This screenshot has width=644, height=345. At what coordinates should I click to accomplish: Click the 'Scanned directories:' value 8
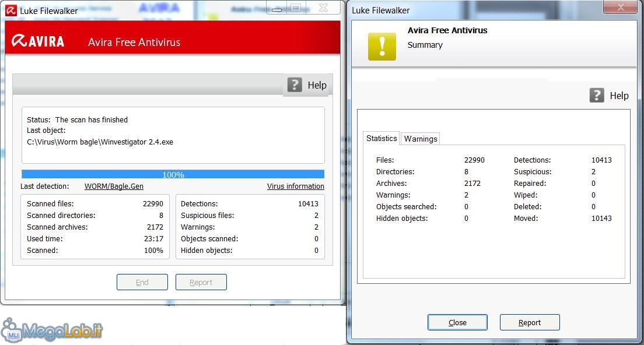tap(161, 216)
